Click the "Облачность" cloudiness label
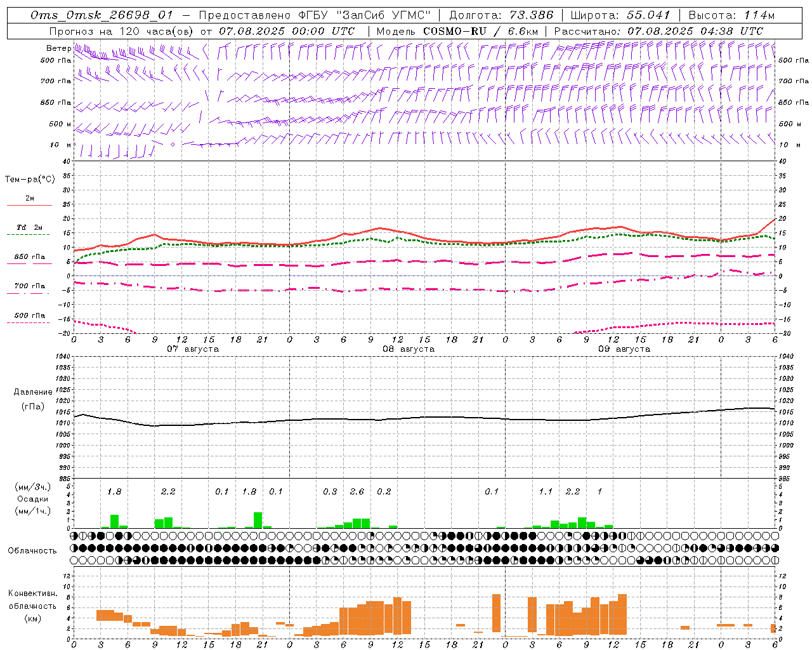This screenshot has height=650, width=812. [32, 550]
